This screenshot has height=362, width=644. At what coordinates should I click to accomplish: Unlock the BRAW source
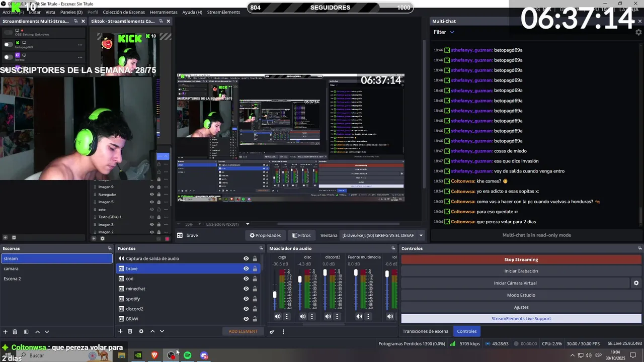[255, 319]
